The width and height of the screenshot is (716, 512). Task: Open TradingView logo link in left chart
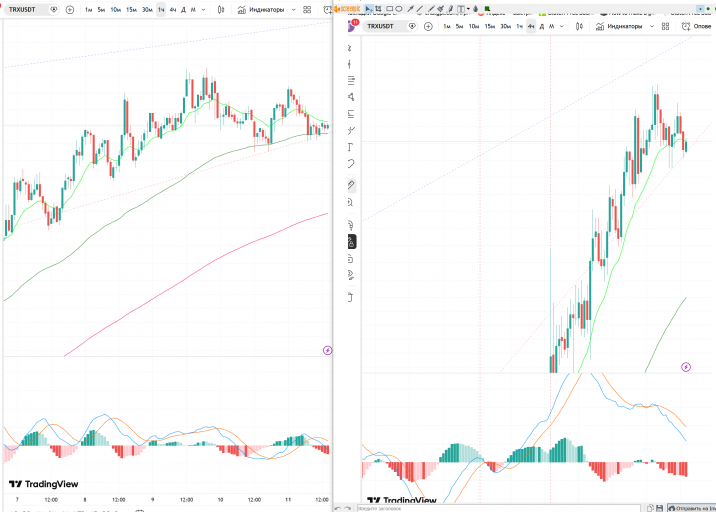click(44, 484)
